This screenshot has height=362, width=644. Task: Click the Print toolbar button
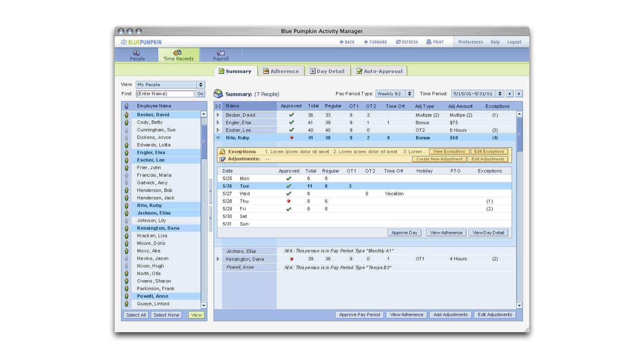click(x=435, y=42)
